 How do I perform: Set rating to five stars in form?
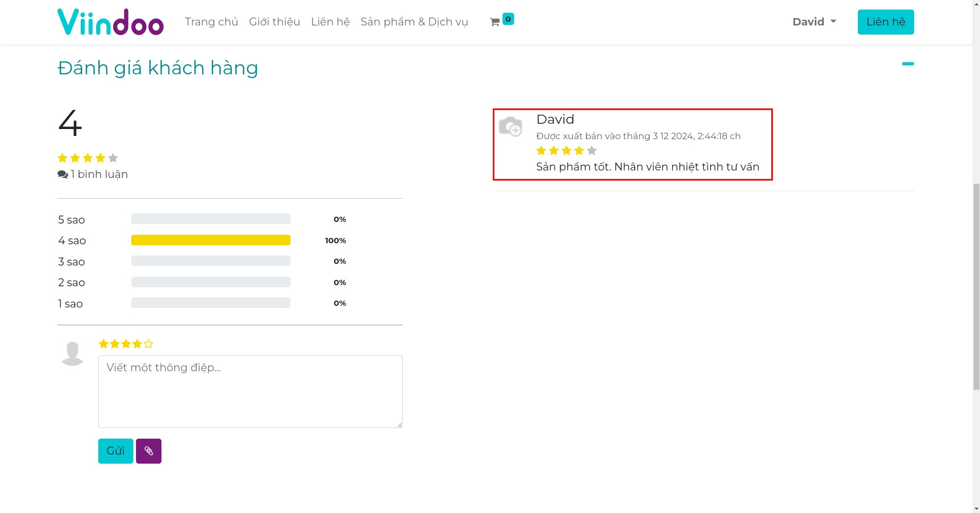pos(148,344)
